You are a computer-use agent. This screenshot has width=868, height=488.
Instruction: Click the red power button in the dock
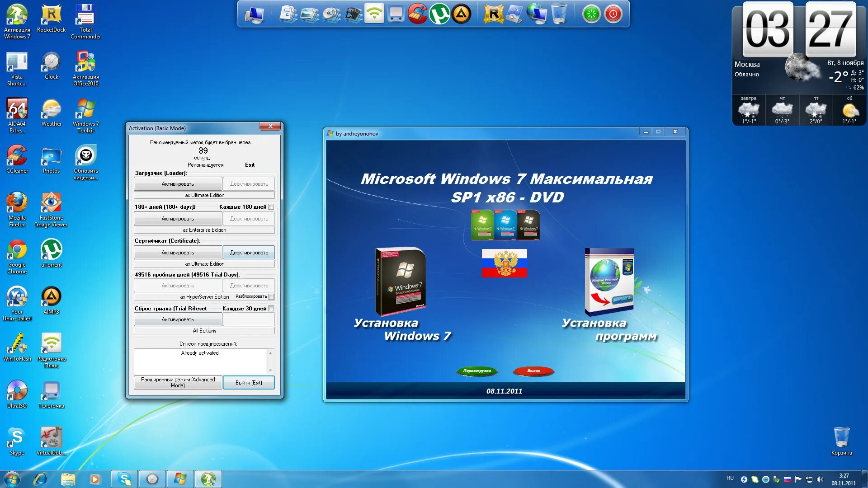tap(613, 14)
